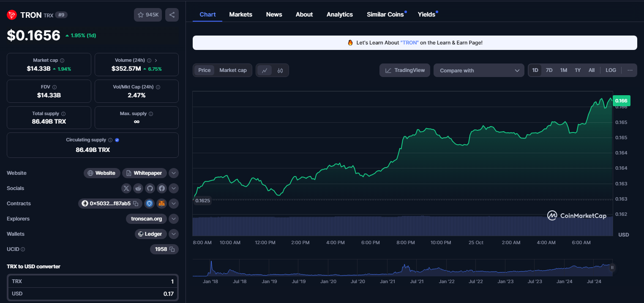Expand the Website links chevron
This screenshot has width=644, height=303.
[174, 173]
